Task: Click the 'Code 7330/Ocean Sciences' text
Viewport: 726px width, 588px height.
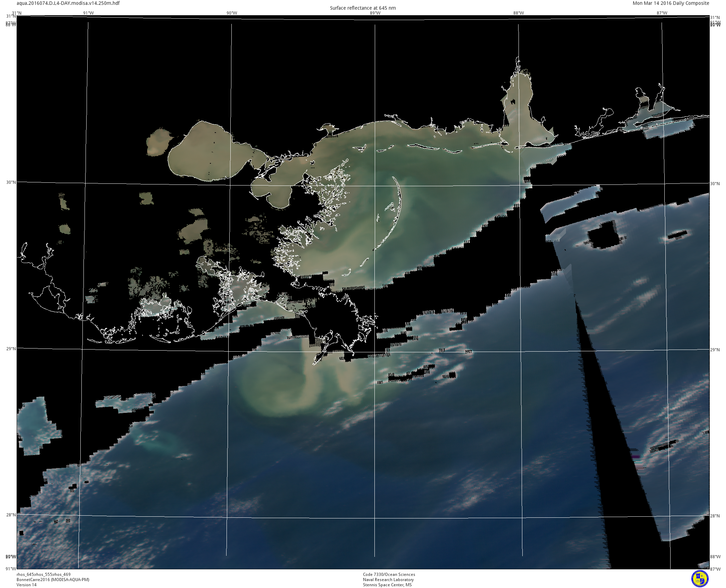Action: coord(389,574)
